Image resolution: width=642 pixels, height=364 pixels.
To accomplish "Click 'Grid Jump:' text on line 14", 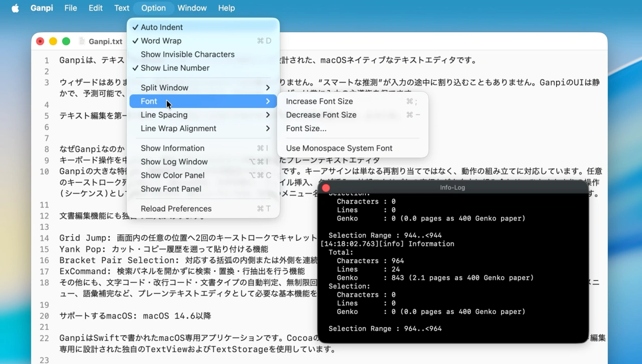I will 86,238.
